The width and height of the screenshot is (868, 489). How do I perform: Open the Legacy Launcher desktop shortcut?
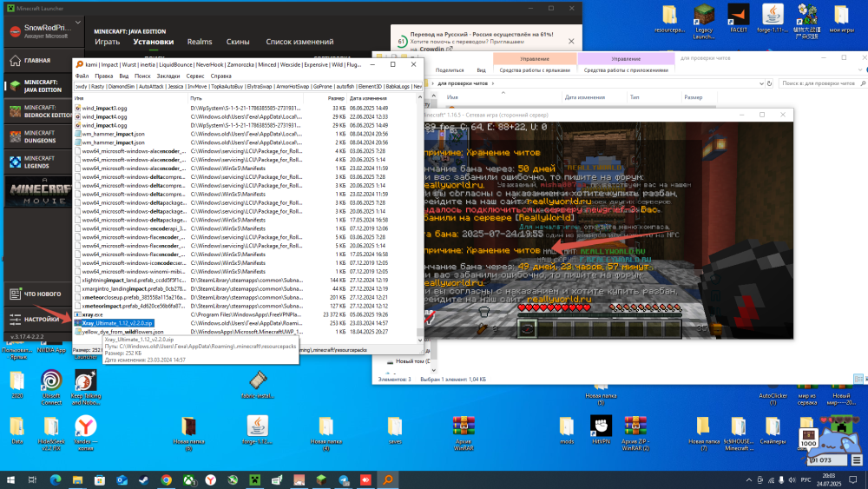coord(704,23)
